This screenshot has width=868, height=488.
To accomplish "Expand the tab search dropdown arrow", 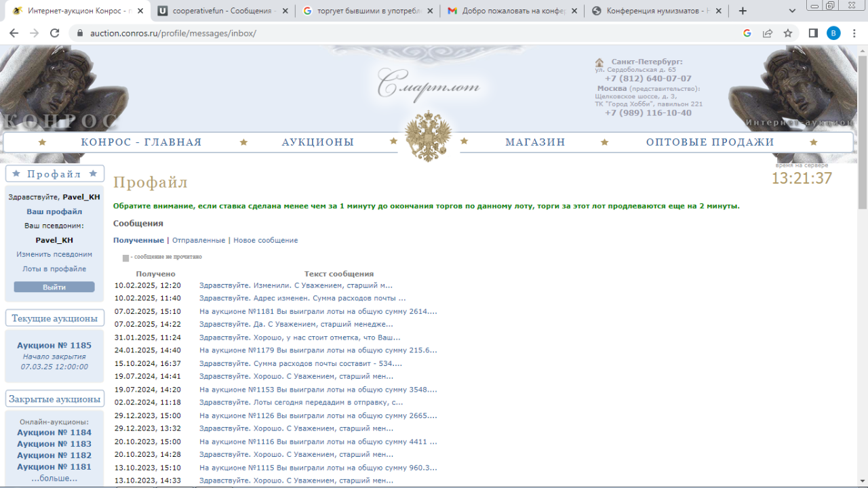I will [793, 11].
